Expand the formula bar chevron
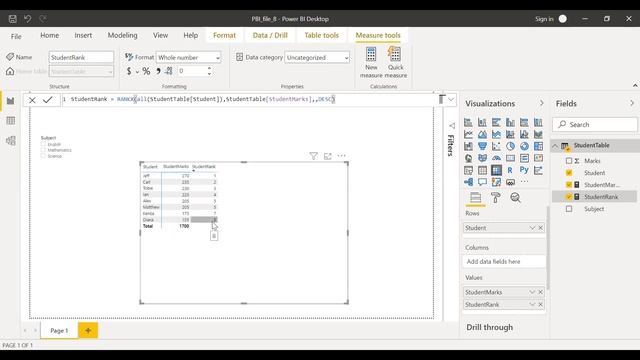Image resolution: width=640 pixels, height=360 pixels. click(x=451, y=100)
